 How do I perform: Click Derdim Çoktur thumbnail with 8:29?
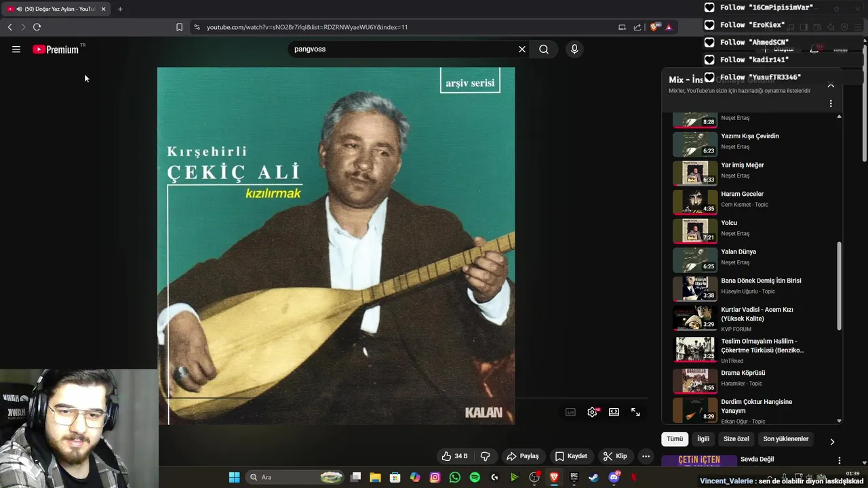(x=695, y=410)
